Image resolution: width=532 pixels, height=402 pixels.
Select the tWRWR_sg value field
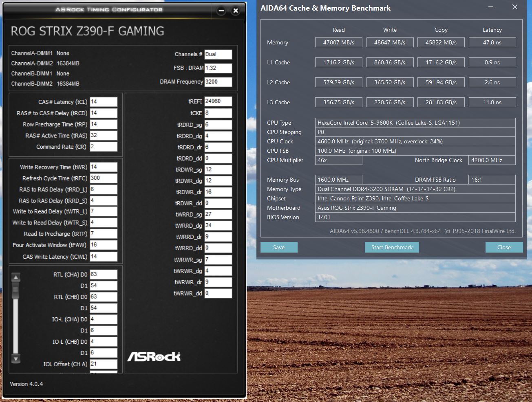pos(218,259)
